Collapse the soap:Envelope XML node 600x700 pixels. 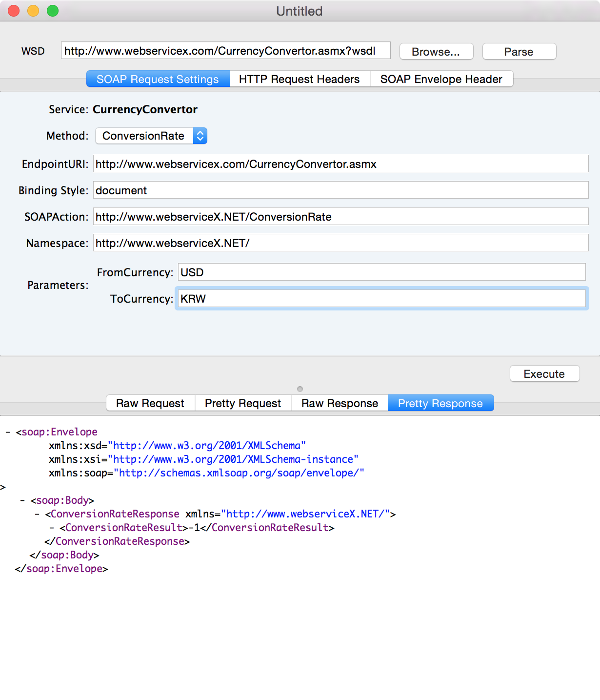8,432
